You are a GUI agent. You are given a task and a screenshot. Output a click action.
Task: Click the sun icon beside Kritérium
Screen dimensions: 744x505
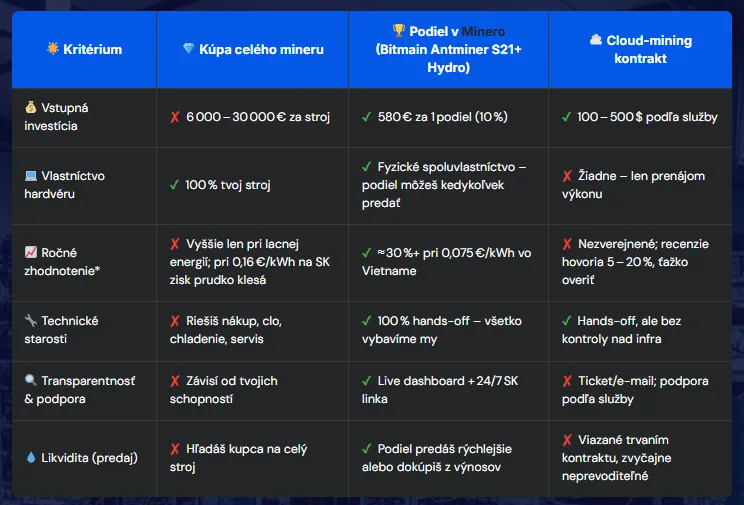tap(52, 50)
